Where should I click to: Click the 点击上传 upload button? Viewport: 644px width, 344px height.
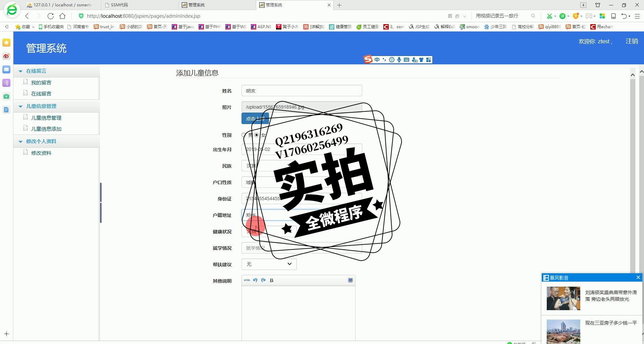pyautogui.click(x=255, y=118)
